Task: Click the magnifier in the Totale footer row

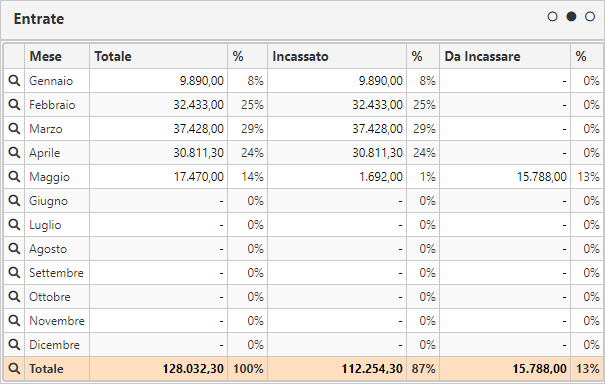Action: tap(14, 369)
